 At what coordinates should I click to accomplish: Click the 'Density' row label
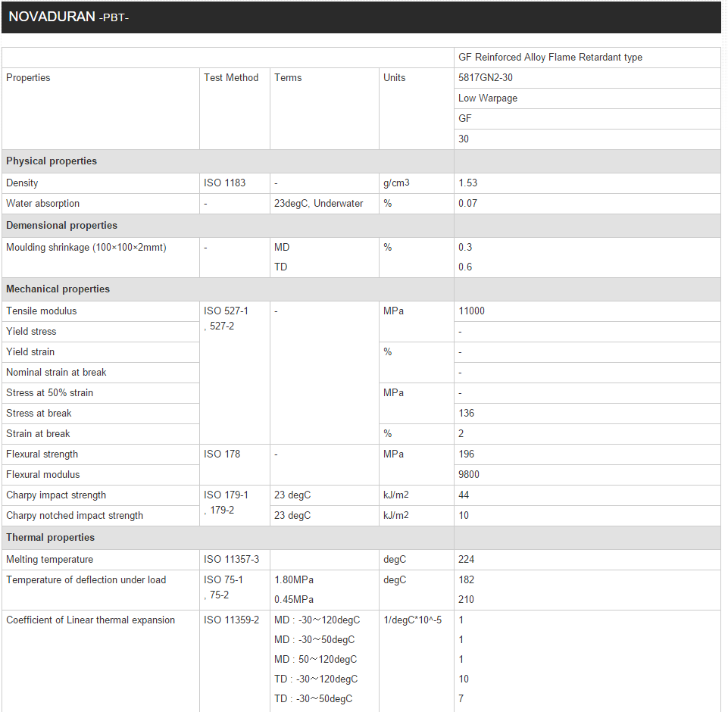coord(22,183)
